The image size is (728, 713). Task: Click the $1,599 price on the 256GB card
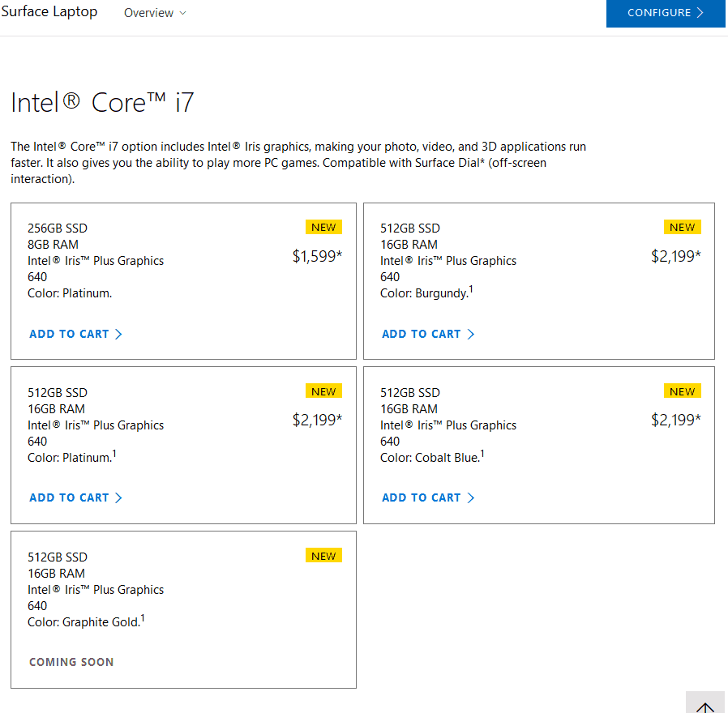317,256
